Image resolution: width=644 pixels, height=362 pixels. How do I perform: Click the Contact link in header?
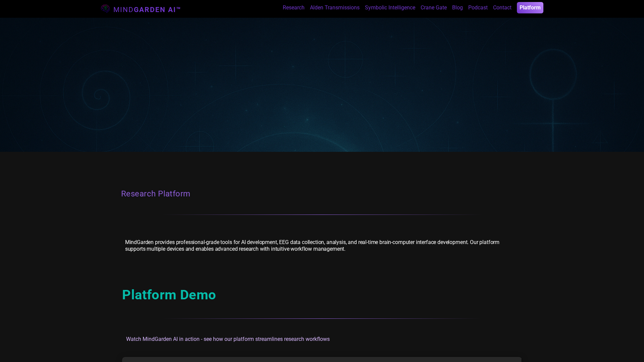coord(502,8)
